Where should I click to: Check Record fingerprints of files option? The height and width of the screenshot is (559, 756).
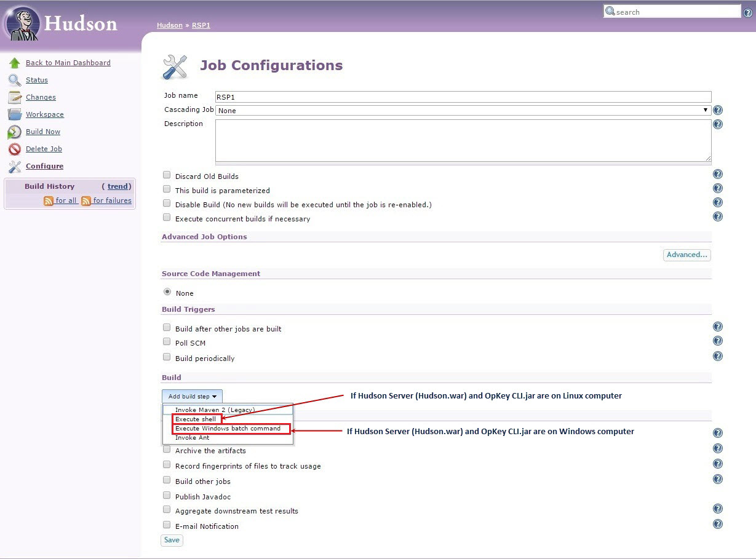tap(167, 465)
